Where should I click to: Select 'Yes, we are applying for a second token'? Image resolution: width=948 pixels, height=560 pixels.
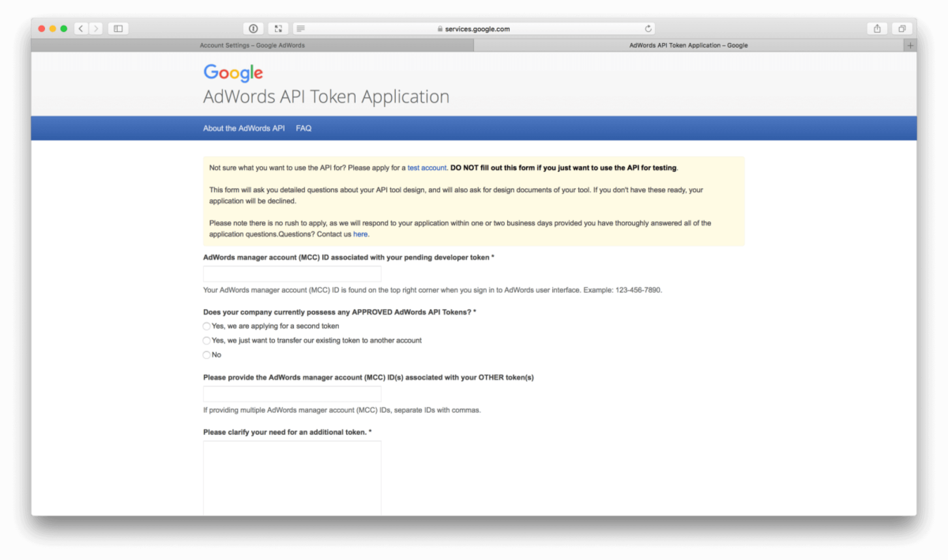click(207, 326)
